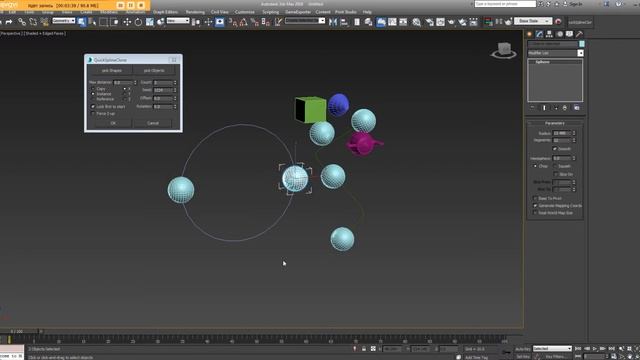Image resolution: width=640 pixels, height=360 pixels.
Task: Click the Select and Link chain icon
Action: click(x=22, y=22)
